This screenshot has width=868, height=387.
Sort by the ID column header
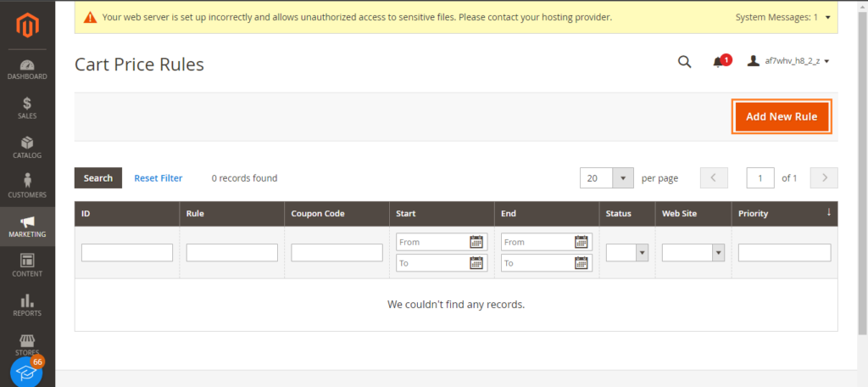click(x=127, y=214)
